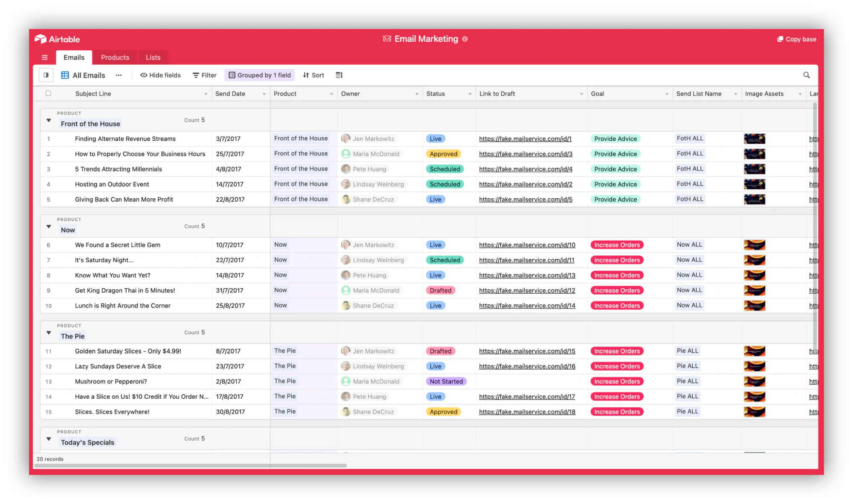Switch to the Products tab
The width and height of the screenshot is (853, 504).
(115, 58)
